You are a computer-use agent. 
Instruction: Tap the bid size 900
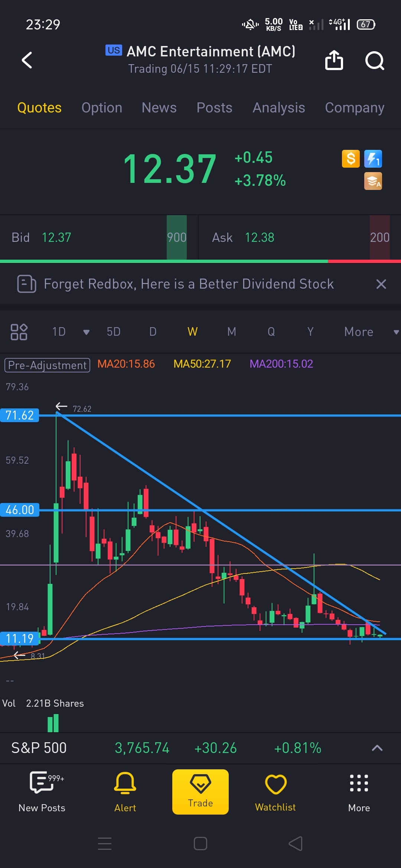[177, 237]
